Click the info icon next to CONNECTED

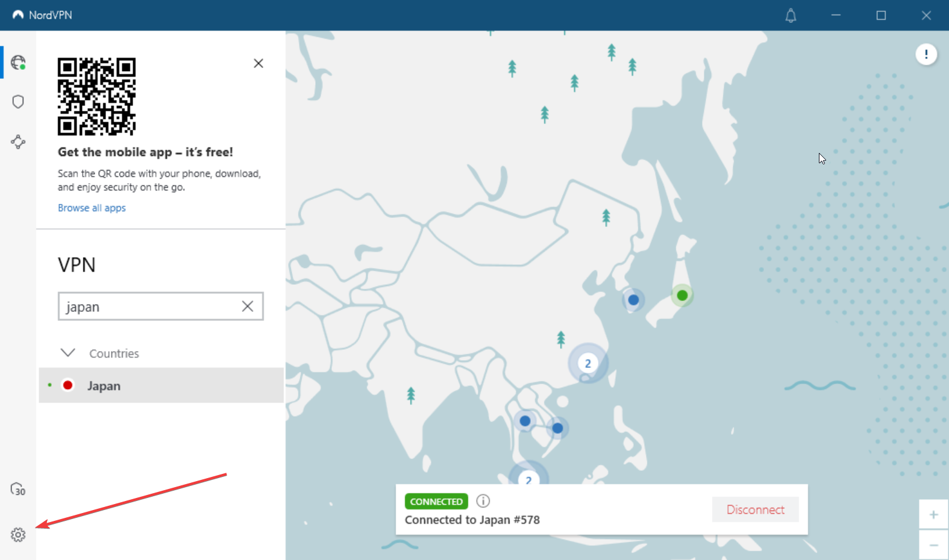483,501
